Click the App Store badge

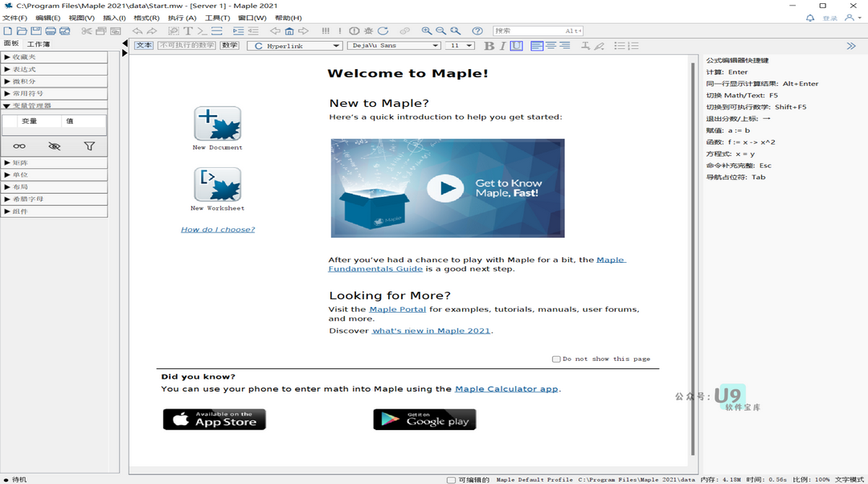pos(215,419)
